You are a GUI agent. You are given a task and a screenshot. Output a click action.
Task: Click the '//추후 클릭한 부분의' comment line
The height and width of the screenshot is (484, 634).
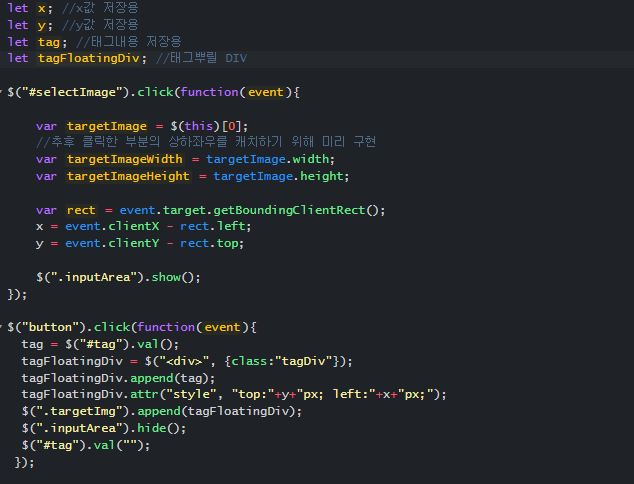[x=206, y=142]
